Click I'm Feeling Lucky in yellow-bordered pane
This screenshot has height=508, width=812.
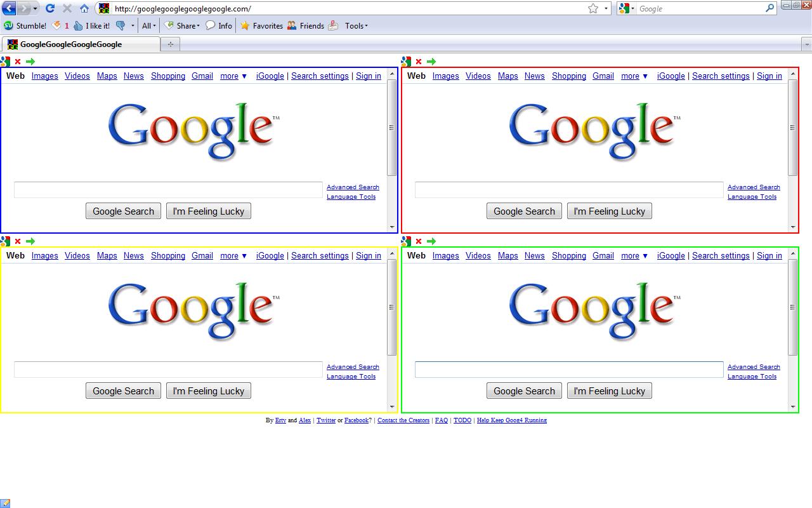click(x=209, y=391)
